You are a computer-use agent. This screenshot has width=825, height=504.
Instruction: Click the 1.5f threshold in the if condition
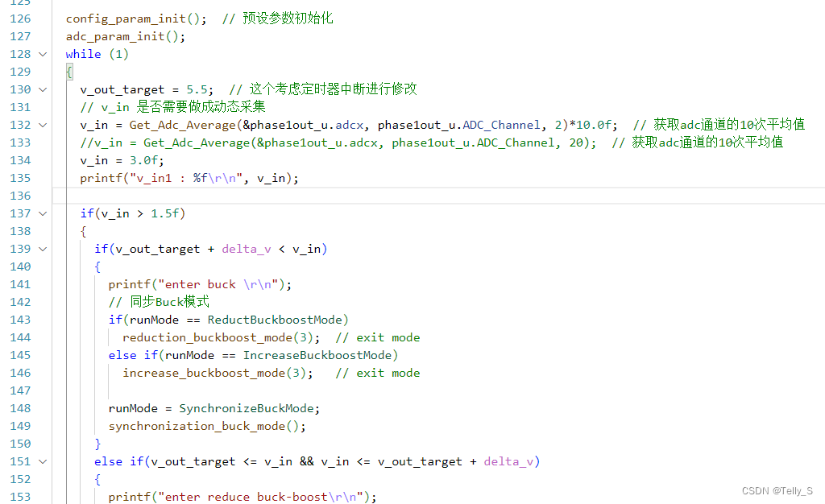tap(164, 213)
